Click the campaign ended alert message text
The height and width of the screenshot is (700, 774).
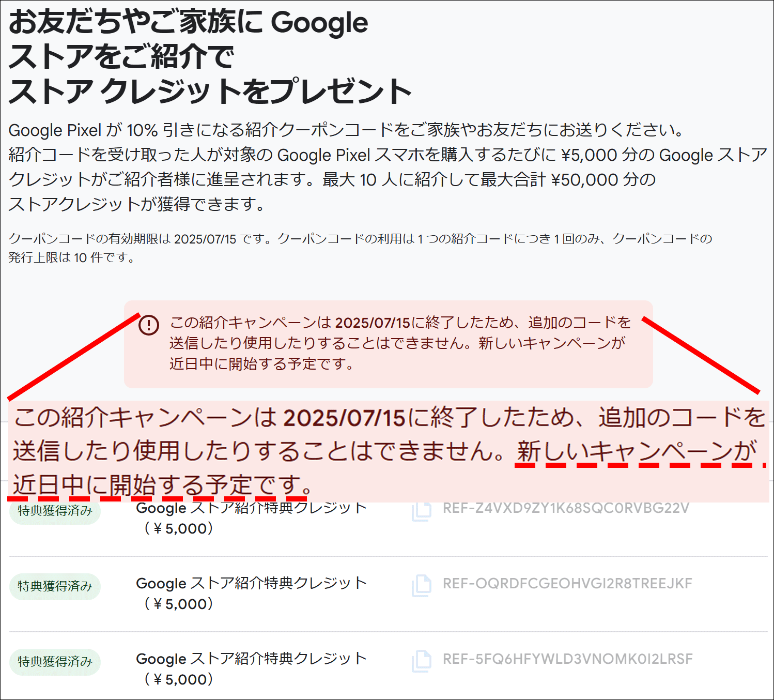400,343
